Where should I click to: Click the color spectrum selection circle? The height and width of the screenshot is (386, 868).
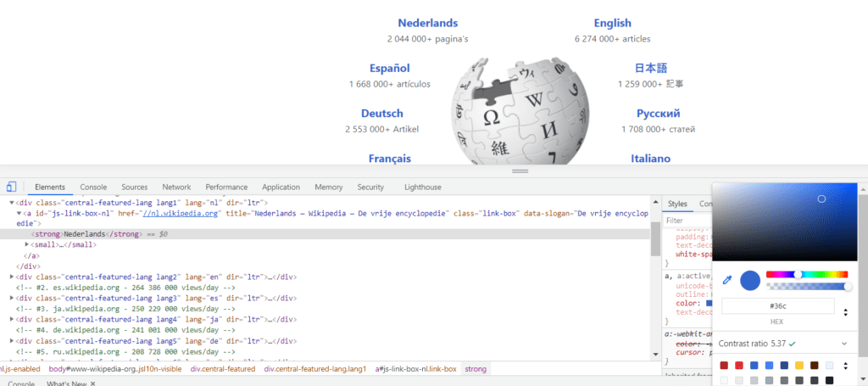(821, 199)
